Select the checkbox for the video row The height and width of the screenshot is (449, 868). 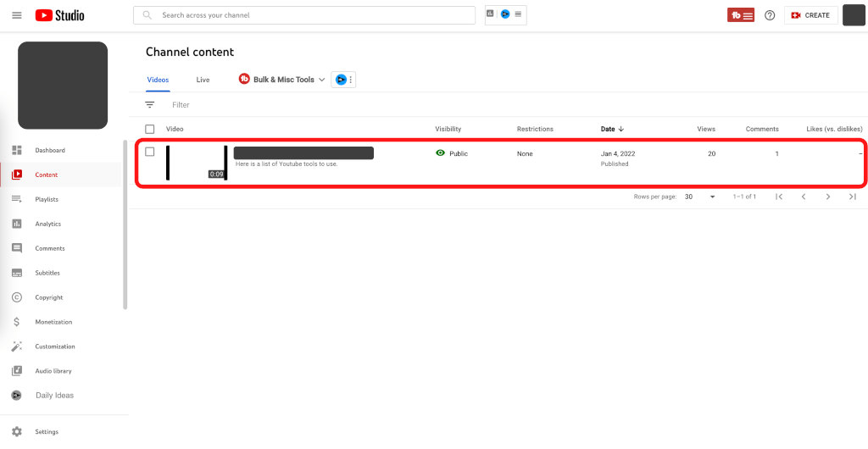click(x=150, y=152)
